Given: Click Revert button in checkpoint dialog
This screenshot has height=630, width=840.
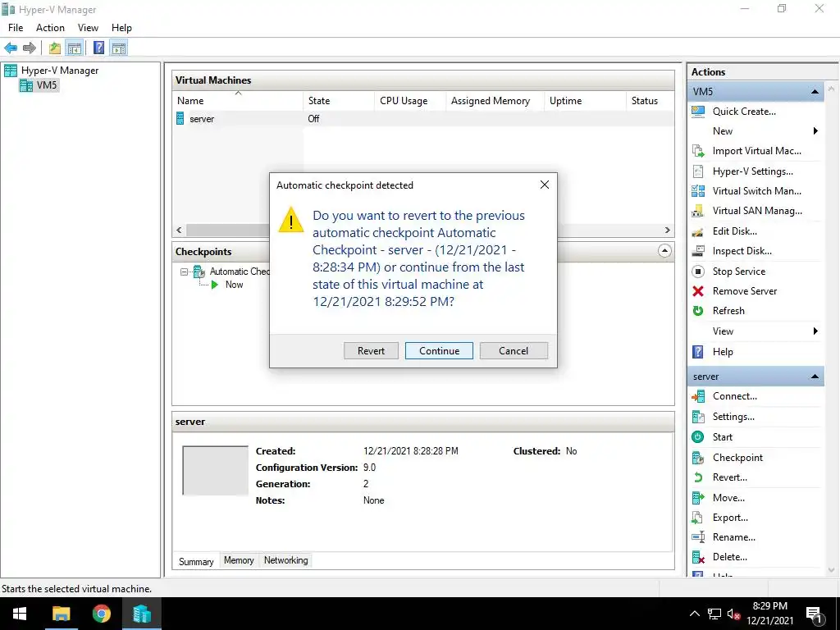Looking at the screenshot, I should point(371,351).
